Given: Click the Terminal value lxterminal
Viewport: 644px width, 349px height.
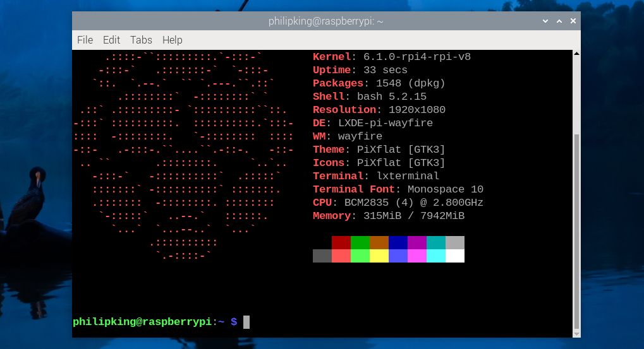Looking at the screenshot, I should click(x=408, y=176).
